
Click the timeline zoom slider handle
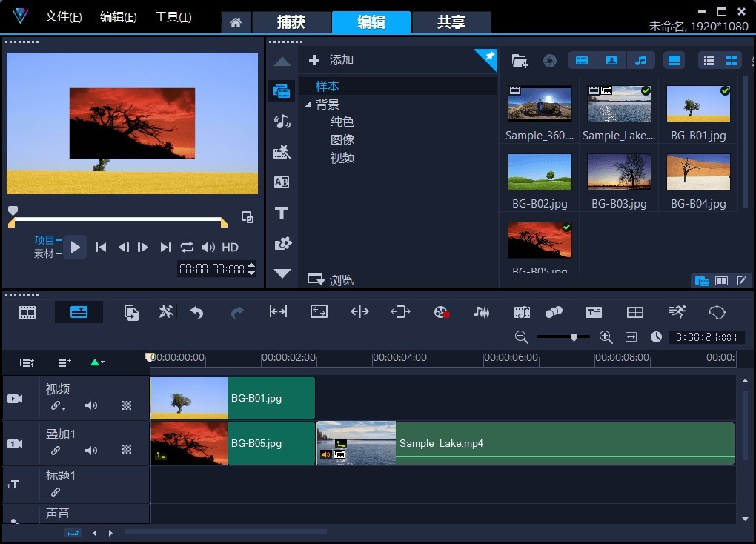coord(574,337)
